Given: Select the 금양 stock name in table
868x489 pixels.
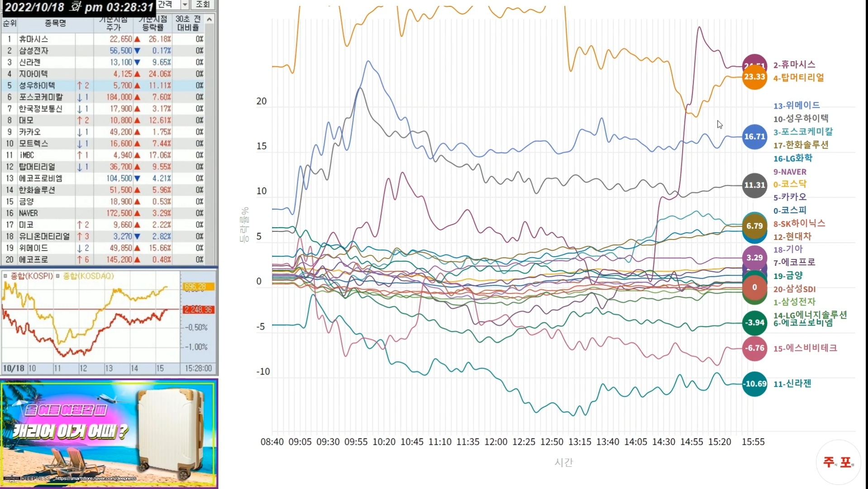Looking at the screenshot, I should tap(26, 201).
